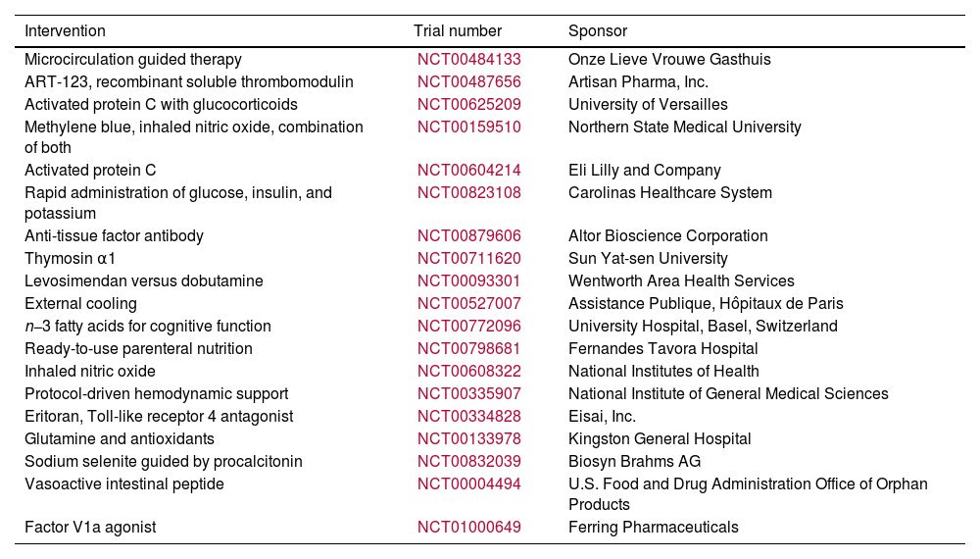Click the Trial number column header
980x559 pixels.
pos(457,31)
